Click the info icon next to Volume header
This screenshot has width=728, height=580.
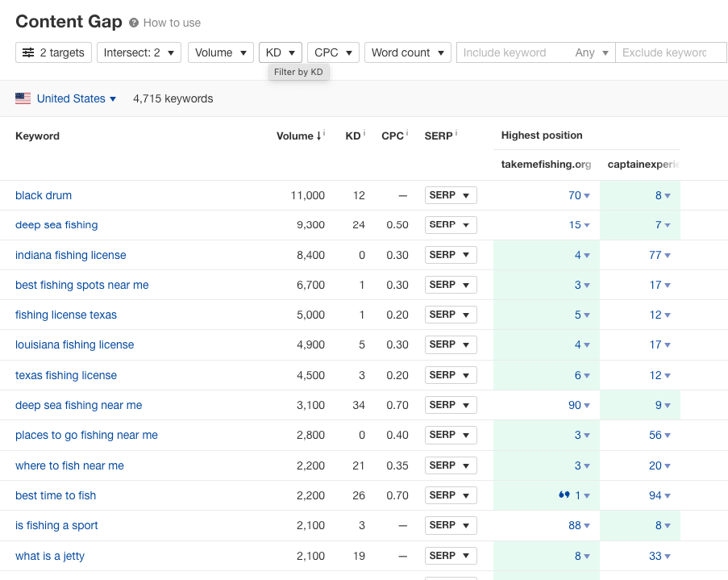(324, 133)
